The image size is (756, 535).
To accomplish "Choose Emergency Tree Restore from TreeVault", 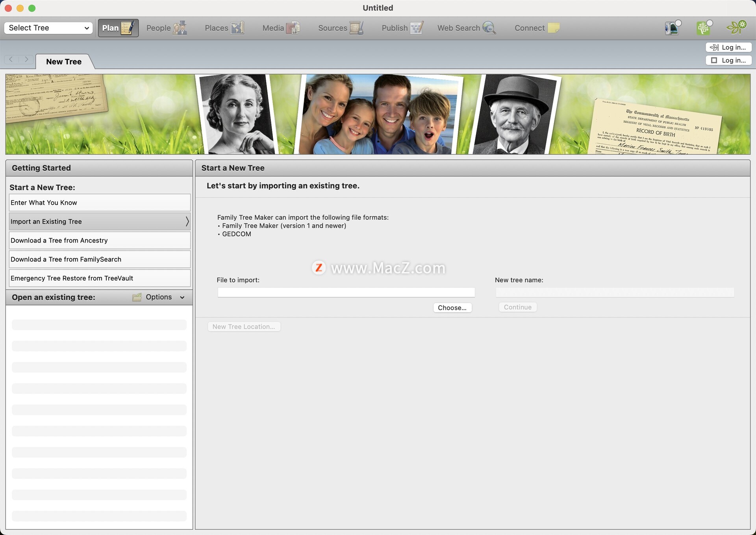I will (100, 278).
